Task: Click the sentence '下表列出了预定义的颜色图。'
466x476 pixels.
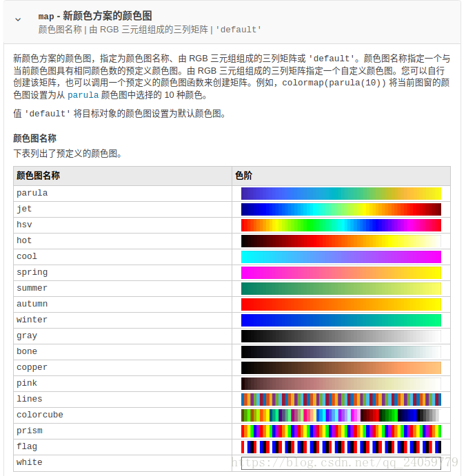Action: [68, 154]
